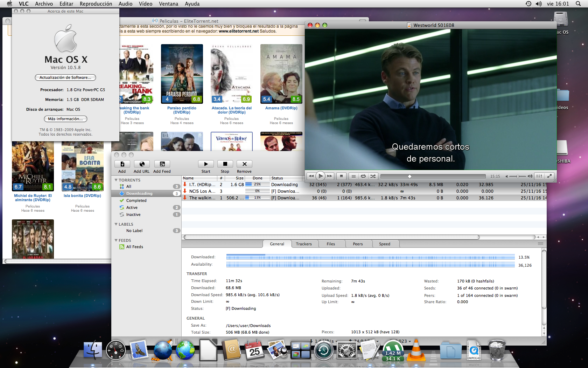Open the Reproducción menu
The width and height of the screenshot is (588, 368).
pyautogui.click(x=96, y=4)
